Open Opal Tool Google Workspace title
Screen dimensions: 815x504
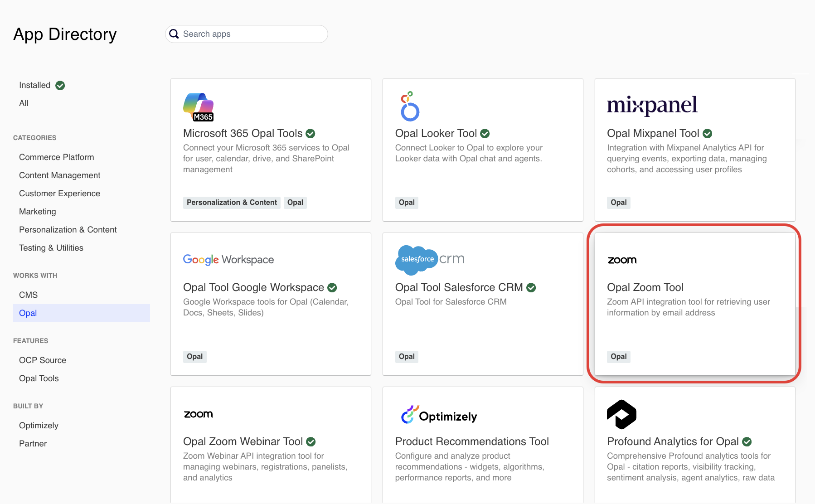pos(253,287)
